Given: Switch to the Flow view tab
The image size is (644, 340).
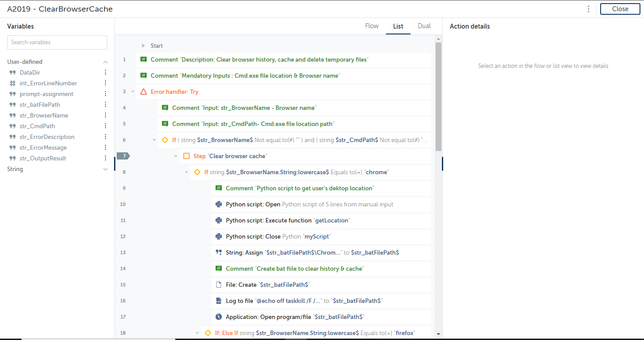Looking at the screenshot, I should [372, 26].
